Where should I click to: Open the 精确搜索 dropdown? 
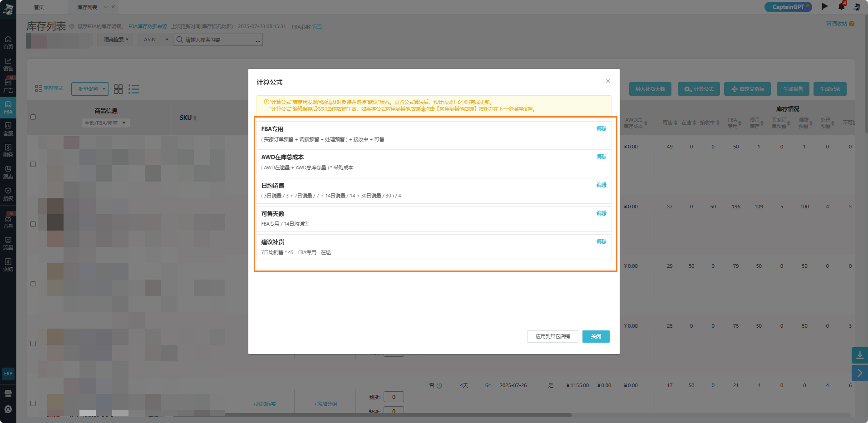click(115, 39)
